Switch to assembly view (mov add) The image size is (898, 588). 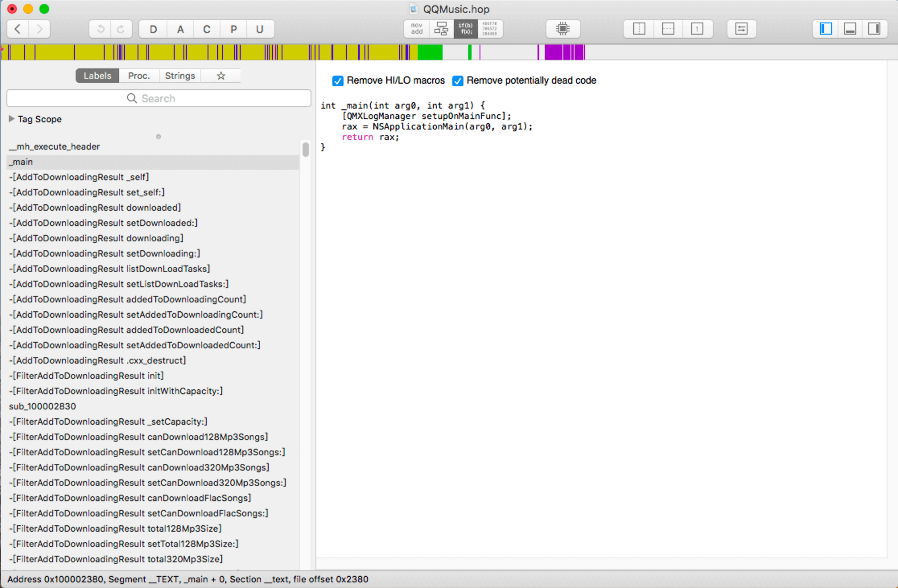tap(417, 29)
